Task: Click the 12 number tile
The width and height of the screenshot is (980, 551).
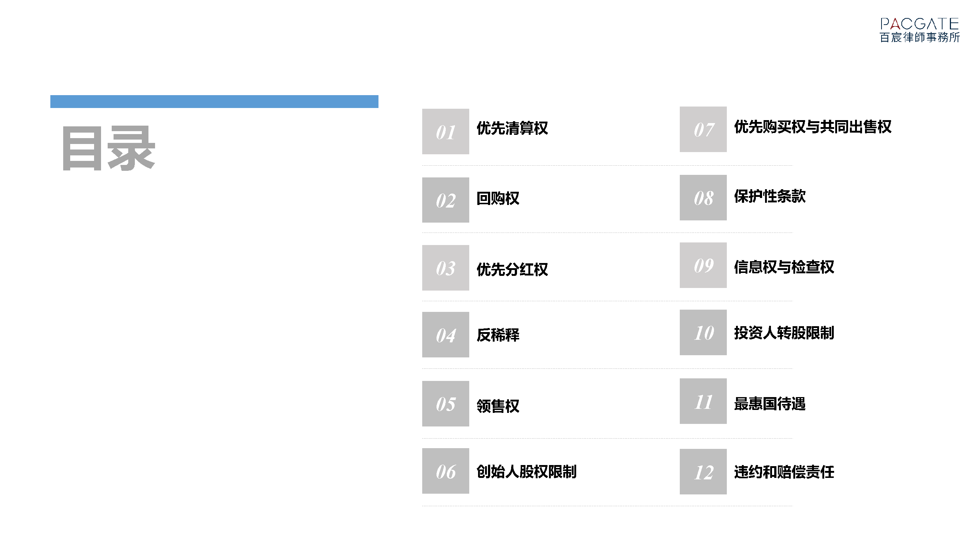Action: 703,472
